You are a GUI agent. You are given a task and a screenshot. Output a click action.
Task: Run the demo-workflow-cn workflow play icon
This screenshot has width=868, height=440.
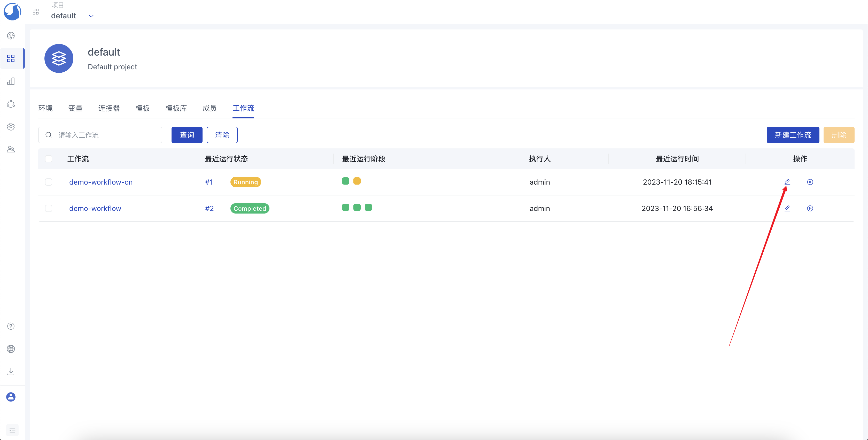tap(810, 182)
